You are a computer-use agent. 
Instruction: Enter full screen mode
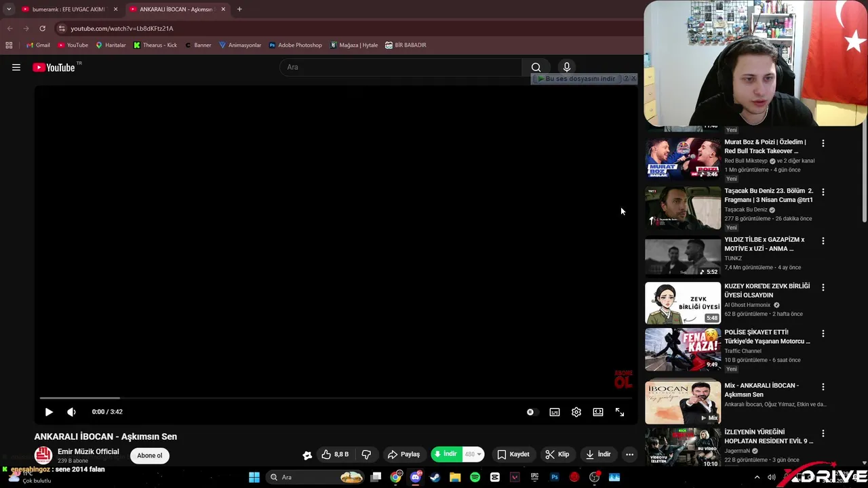pos(620,411)
